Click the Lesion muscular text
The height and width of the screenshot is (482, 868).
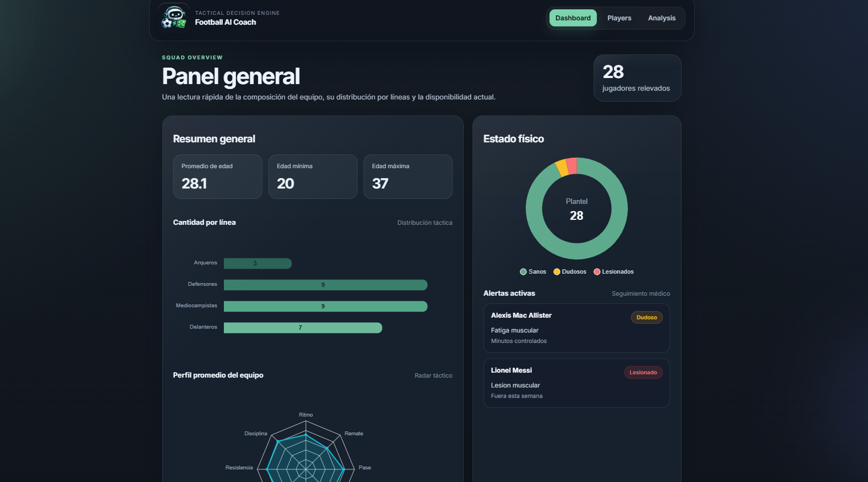515,385
